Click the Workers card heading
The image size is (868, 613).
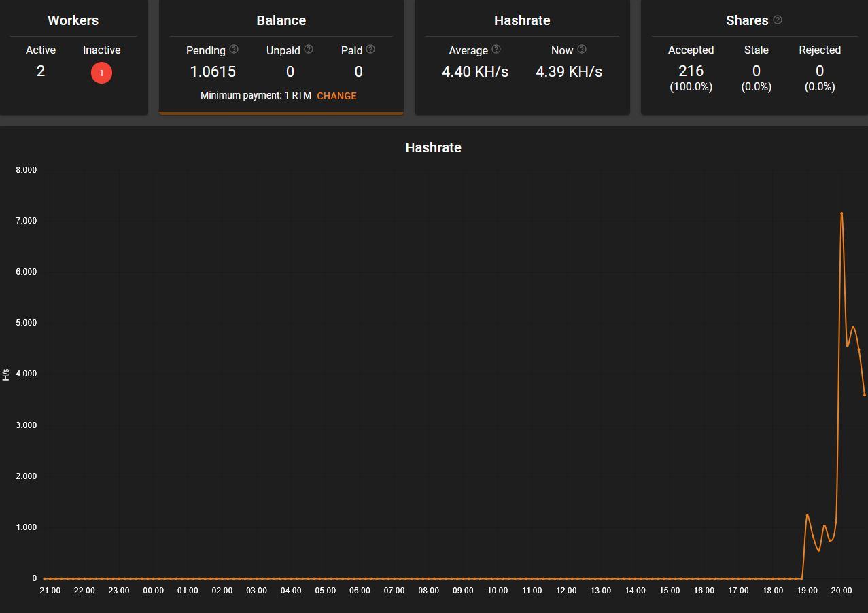73,20
